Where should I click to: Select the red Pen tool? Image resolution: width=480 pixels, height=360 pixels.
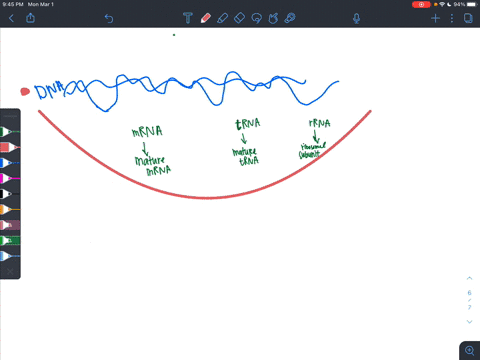(x=206, y=18)
